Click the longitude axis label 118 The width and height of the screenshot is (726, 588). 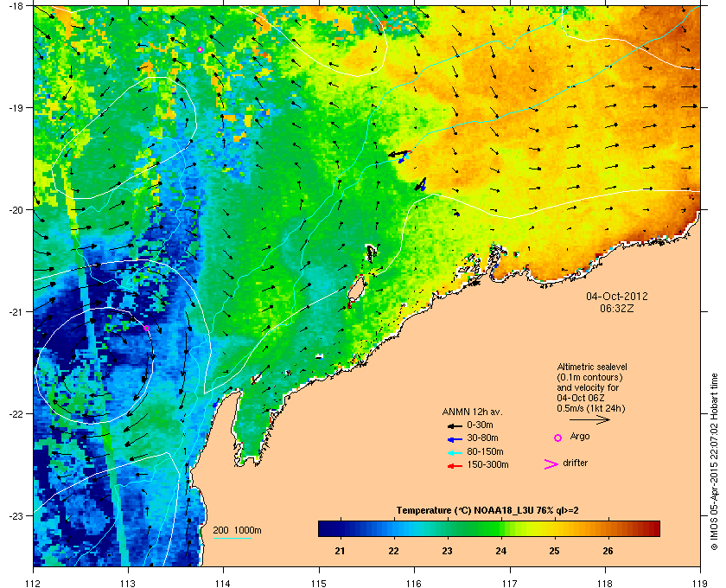tap(605, 583)
